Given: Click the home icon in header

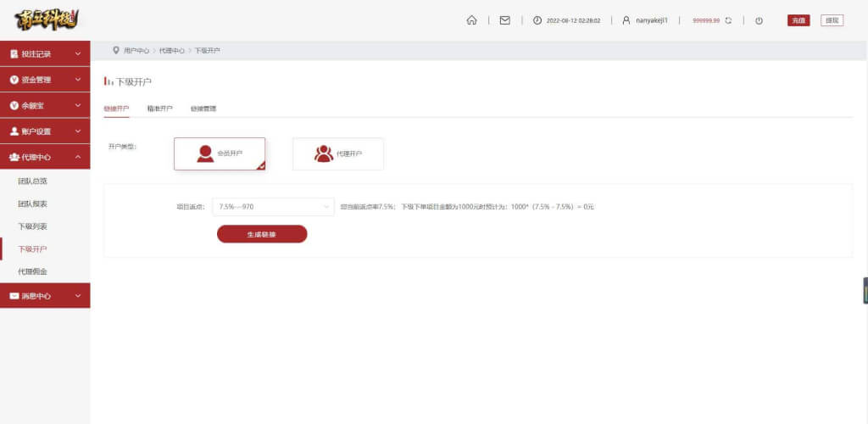Looking at the screenshot, I should (x=471, y=20).
